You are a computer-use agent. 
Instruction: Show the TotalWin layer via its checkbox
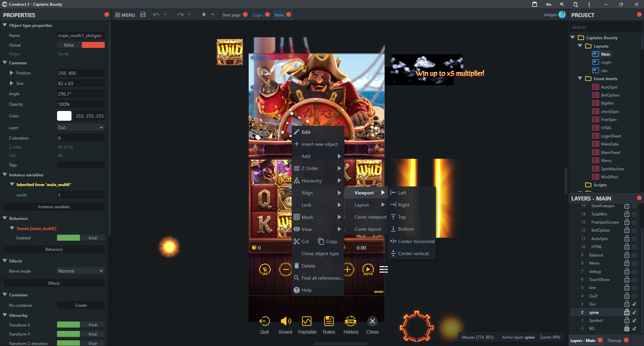coord(634,214)
